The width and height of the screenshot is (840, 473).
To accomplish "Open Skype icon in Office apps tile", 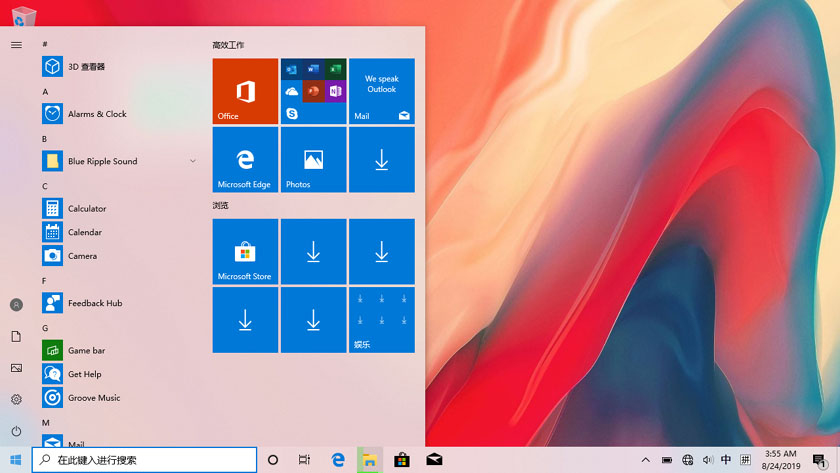I will coord(291,113).
